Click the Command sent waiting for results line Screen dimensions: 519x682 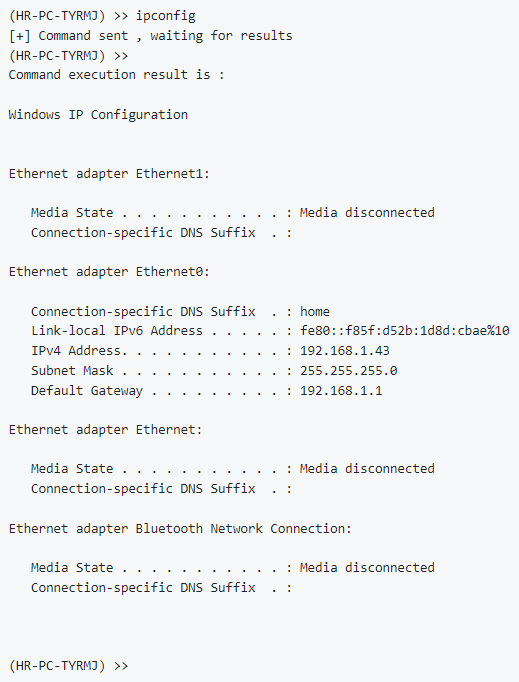pos(151,36)
